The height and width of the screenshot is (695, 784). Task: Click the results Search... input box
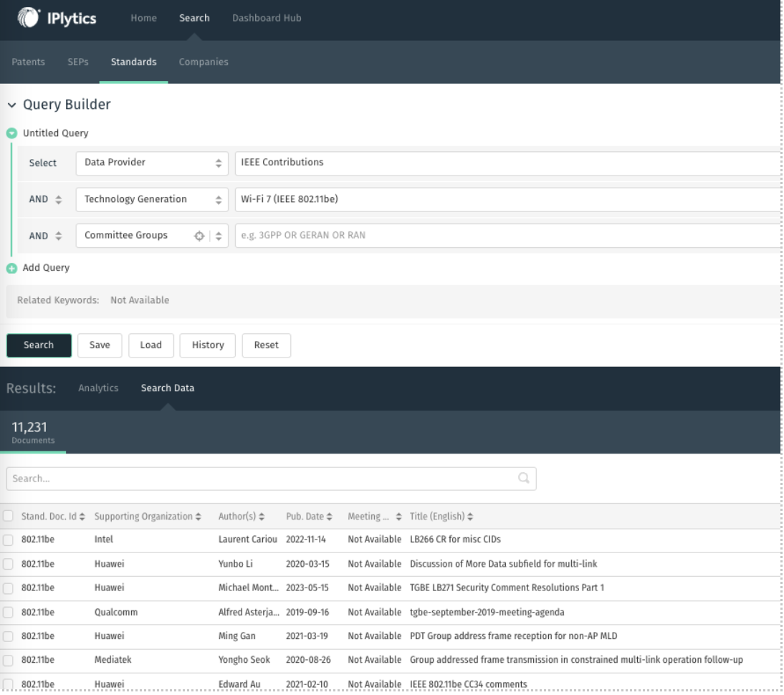pyautogui.click(x=271, y=479)
